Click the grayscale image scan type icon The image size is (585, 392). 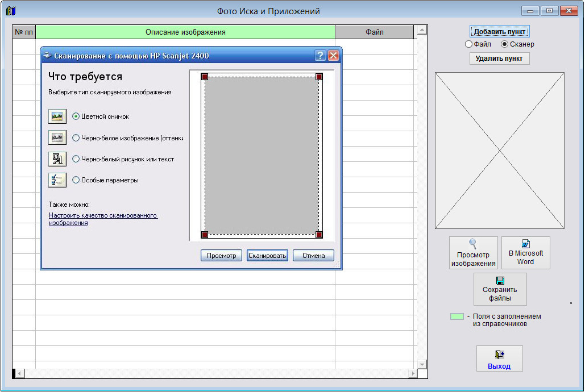(57, 137)
